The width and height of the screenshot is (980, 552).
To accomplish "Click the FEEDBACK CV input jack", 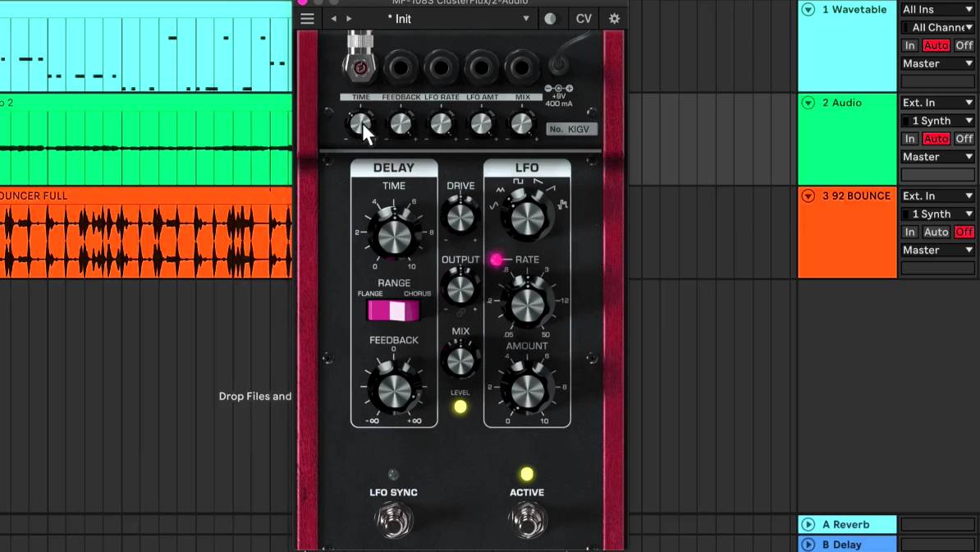I will pos(401,67).
